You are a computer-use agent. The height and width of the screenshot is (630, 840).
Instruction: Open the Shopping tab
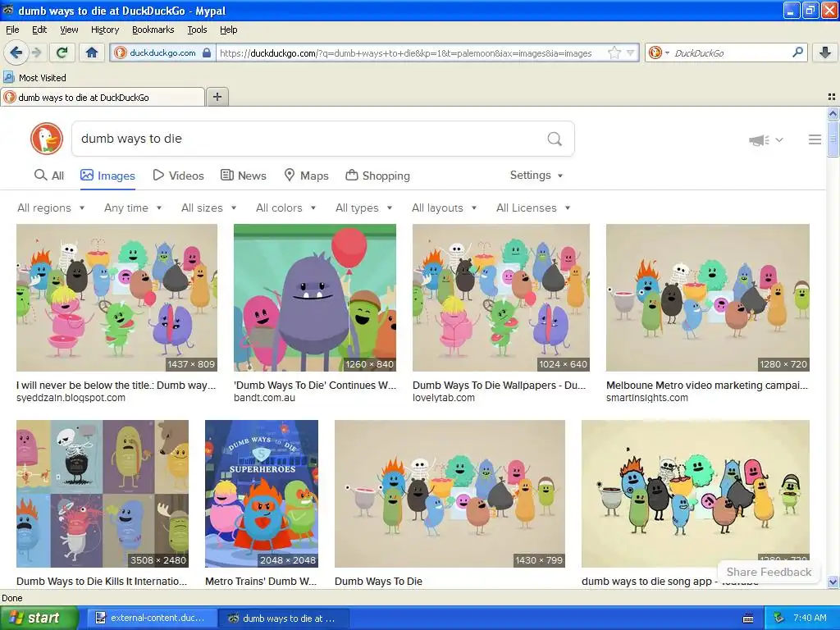377,176
